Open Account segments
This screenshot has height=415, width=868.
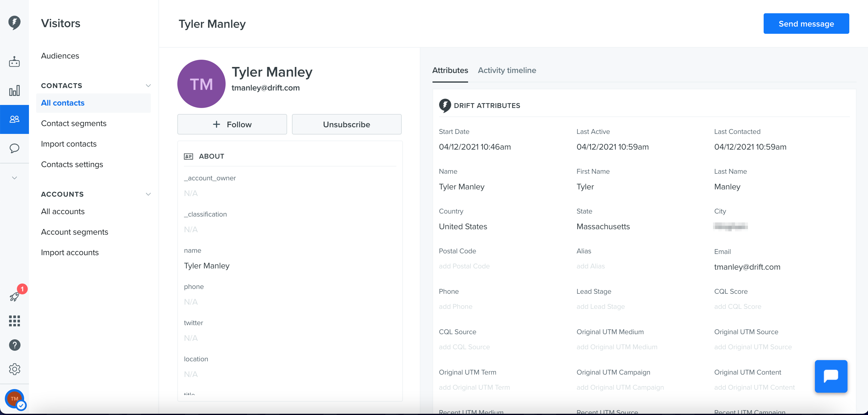74,232
